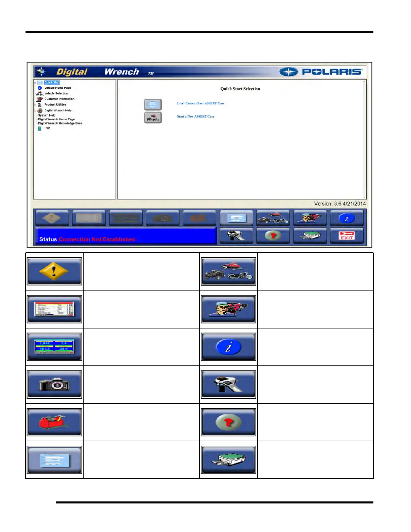
Task: Click the red toolbox icon in the legend table
Action: pyautogui.click(x=54, y=422)
